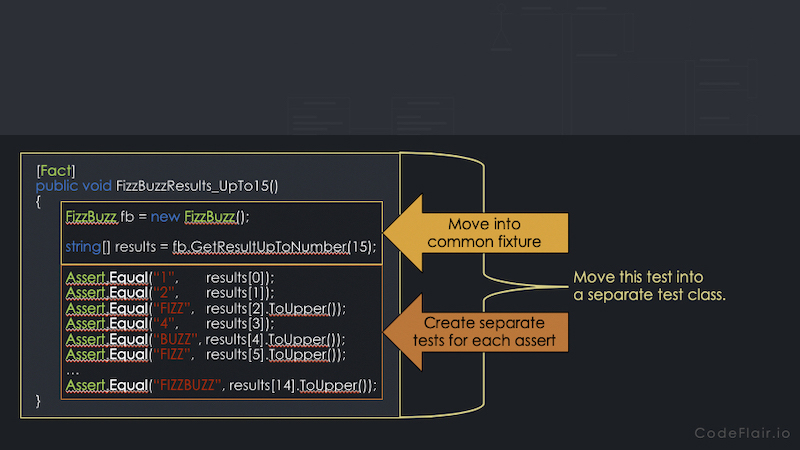Click 'Create separate tests for each assert' label
The height and width of the screenshot is (450, 800).
[x=484, y=332]
